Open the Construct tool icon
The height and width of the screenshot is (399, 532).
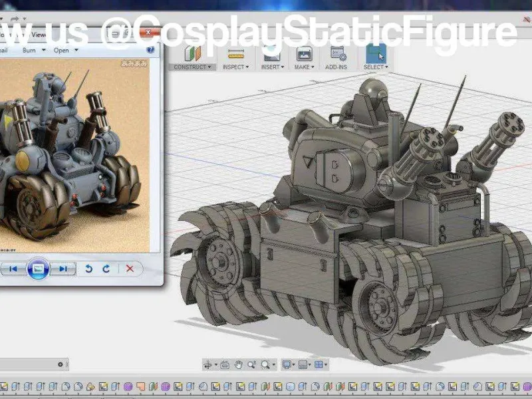[192, 54]
